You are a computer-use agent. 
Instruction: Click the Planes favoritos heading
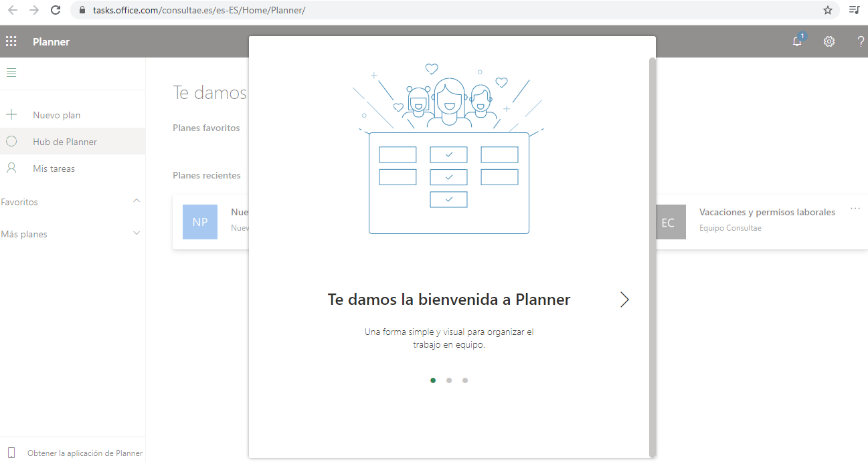(x=206, y=128)
